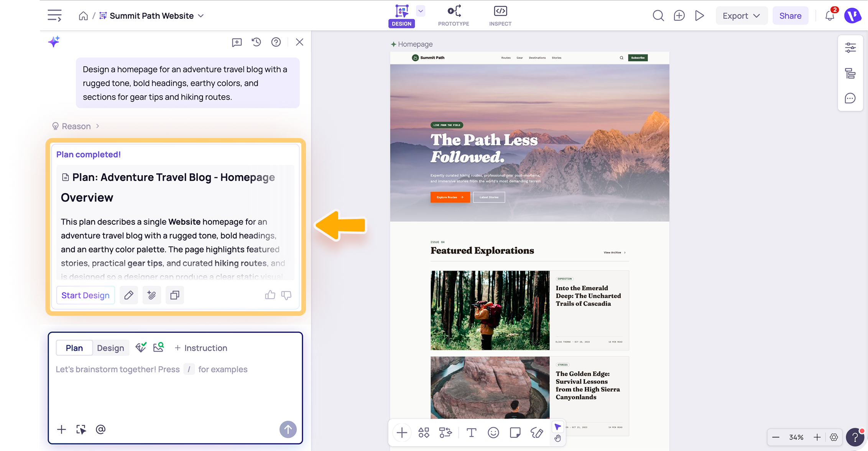Open the Design mode dropdown arrow
This screenshot has height=451, width=868.
coord(421,11)
